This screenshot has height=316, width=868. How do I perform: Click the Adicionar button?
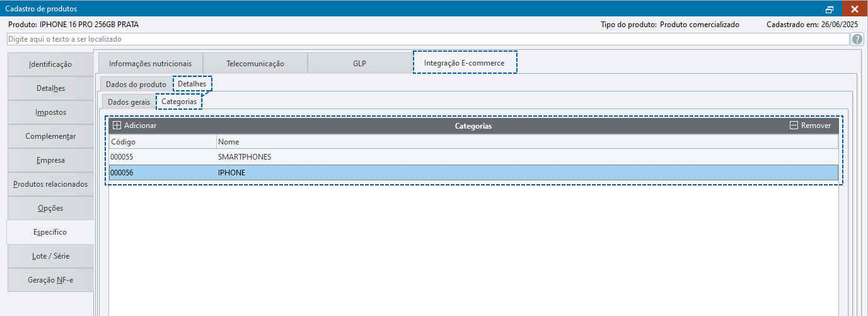[135, 126]
